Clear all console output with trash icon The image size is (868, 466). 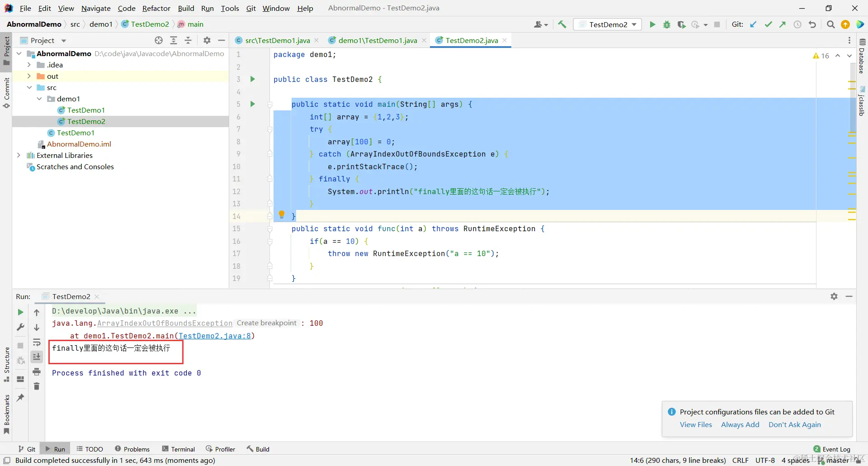point(37,386)
